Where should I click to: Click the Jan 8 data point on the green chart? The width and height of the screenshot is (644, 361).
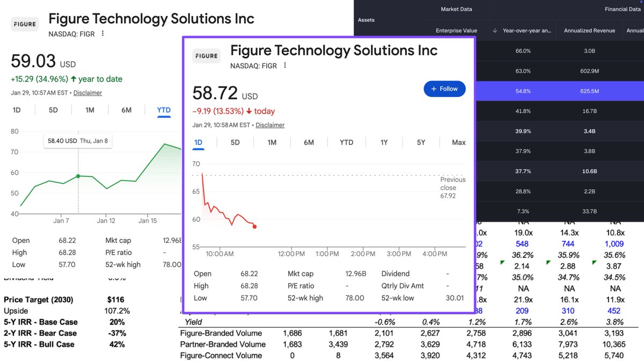point(78,176)
